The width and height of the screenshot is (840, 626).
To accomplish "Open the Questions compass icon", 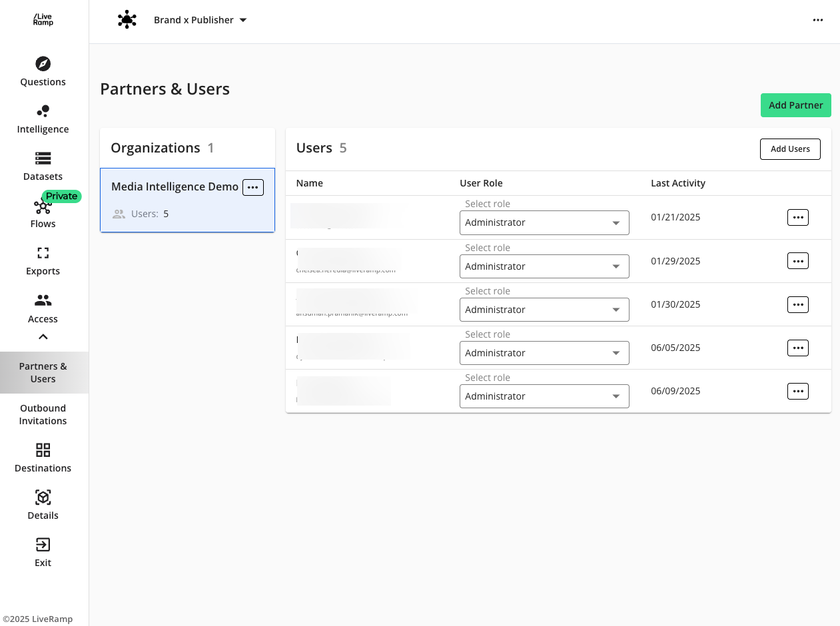I will click(43, 64).
